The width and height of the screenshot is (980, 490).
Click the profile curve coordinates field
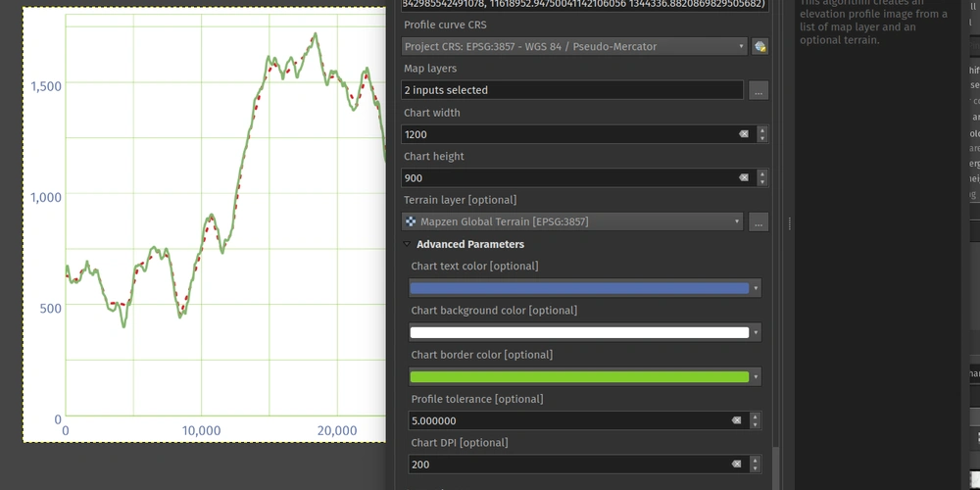[584, 5]
